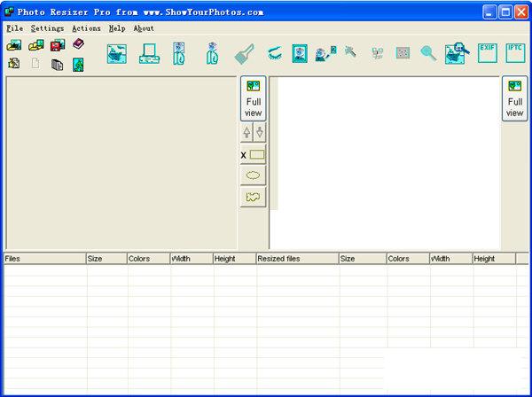Image resolution: width=532 pixels, height=397 pixels.
Task: Open the purple help book icon
Action: 78,45
